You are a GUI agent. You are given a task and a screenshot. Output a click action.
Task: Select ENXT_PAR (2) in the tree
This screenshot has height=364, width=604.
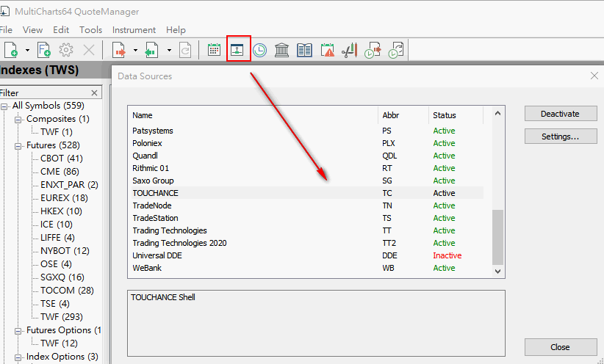pyautogui.click(x=69, y=185)
